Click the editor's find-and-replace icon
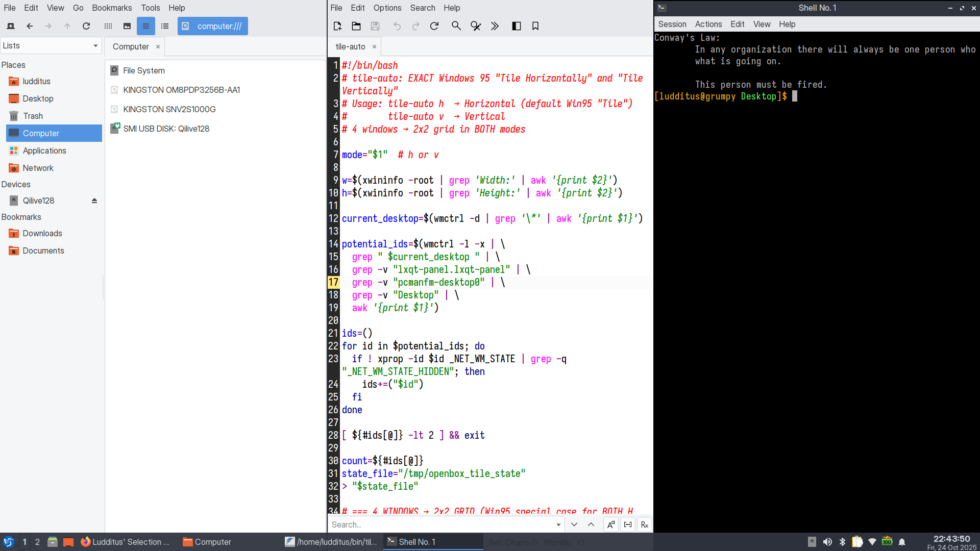The height and width of the screenshot is (551, 980). tap(476, 26)
